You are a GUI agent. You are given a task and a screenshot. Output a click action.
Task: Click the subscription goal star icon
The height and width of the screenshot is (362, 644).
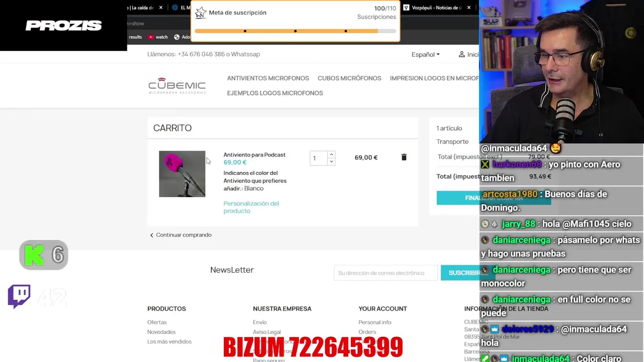click(201, 13)
